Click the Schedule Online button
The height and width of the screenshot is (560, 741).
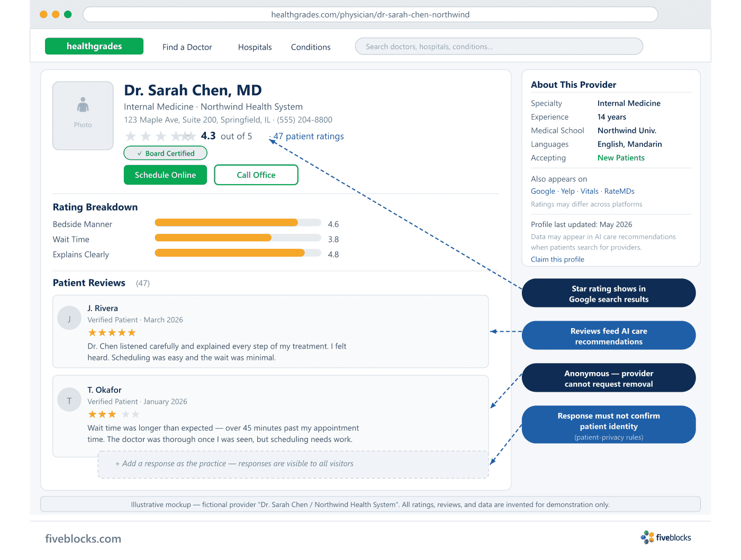[x=165, y=175]
